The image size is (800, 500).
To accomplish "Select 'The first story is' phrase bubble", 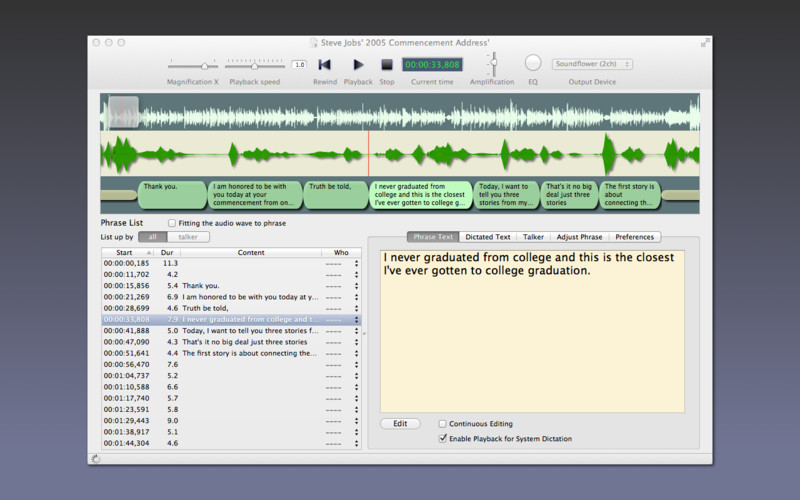I will (630, 195).
